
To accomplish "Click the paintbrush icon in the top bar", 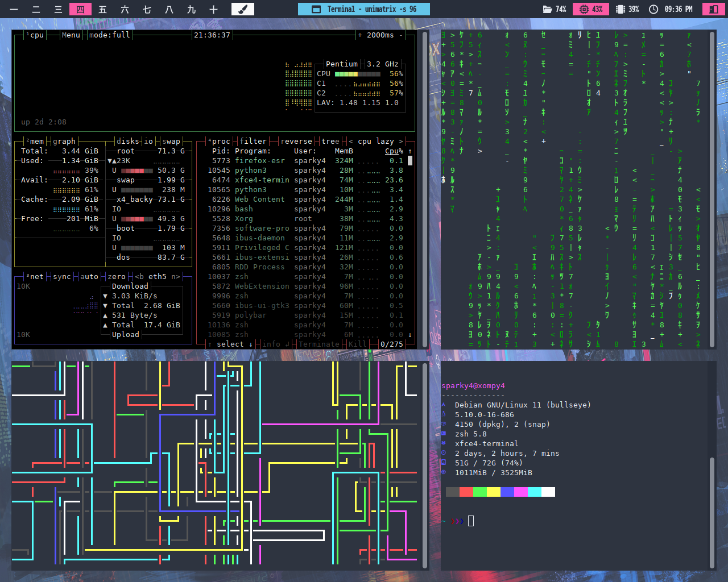I will [x=242, y=9].
